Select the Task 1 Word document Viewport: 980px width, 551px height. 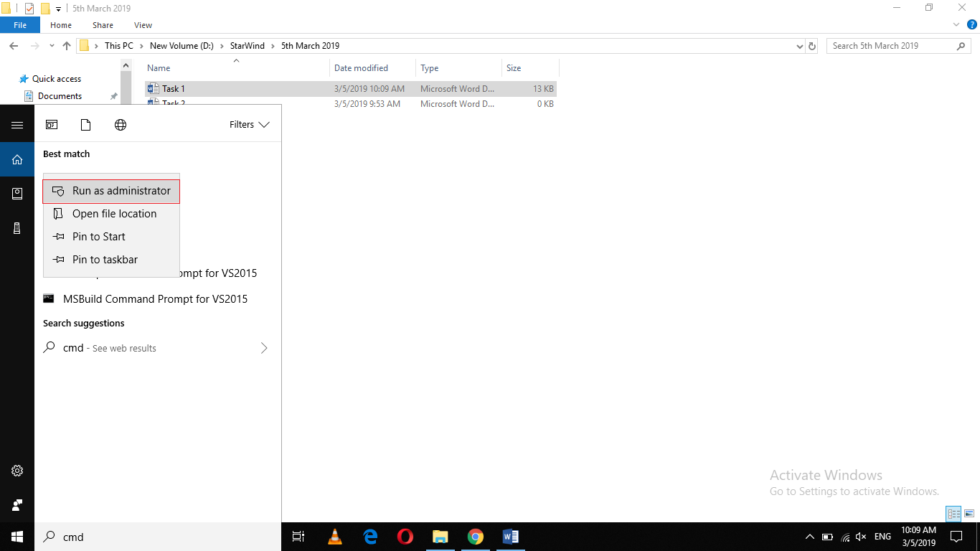pyautogui.click(x=173, y=88)
